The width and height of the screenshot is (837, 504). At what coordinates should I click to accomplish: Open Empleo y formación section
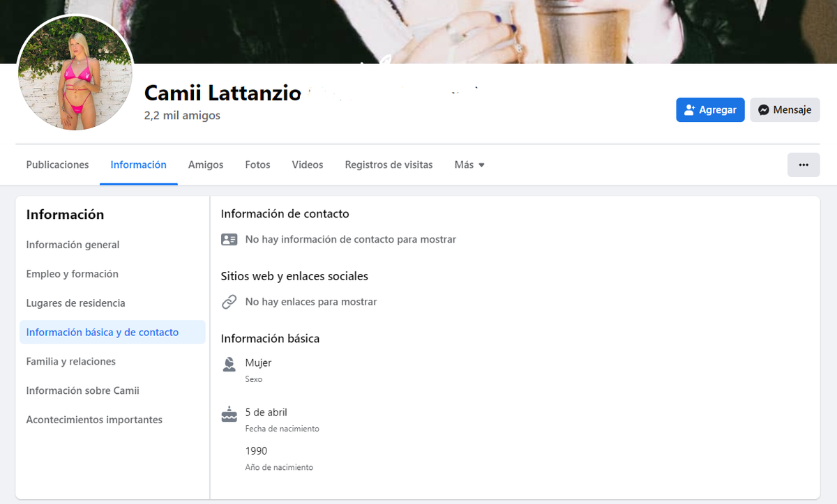72,274
